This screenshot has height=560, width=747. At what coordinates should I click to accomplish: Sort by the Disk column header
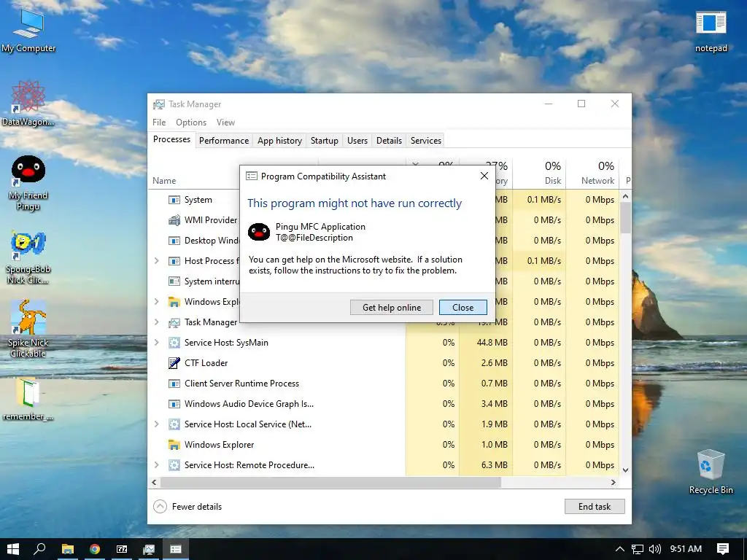point(539,174)
